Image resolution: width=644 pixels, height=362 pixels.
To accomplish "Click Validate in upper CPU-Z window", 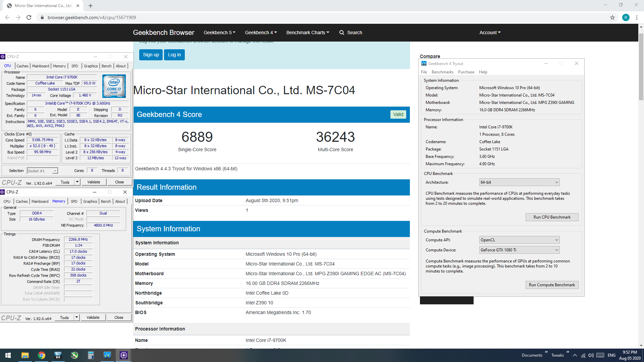I will (x=94, y=182).
